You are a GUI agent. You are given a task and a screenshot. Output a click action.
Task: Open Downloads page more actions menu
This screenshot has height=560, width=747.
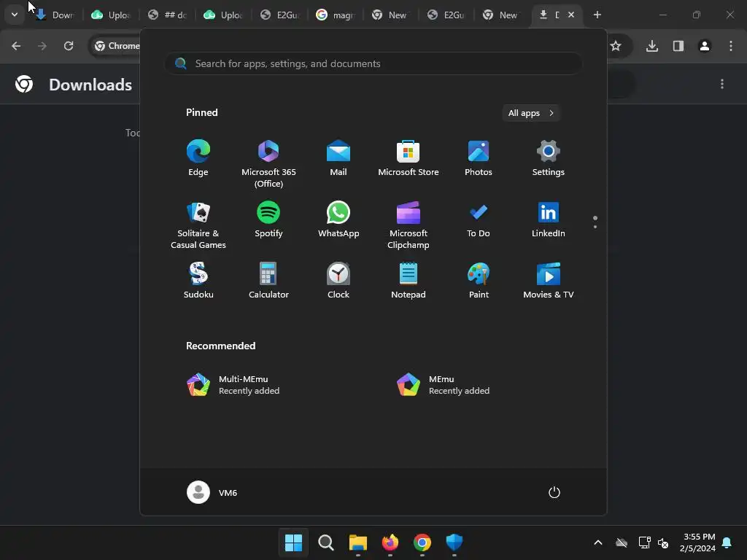(722, 85)
